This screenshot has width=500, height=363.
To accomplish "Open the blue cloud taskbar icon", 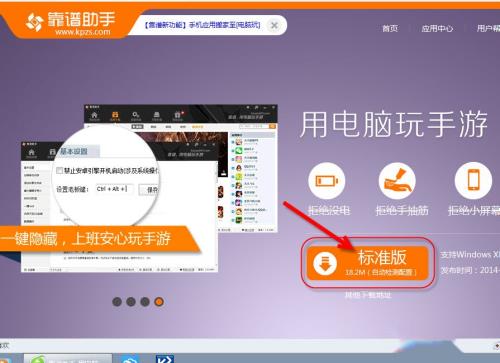I will tap(130, 359).
